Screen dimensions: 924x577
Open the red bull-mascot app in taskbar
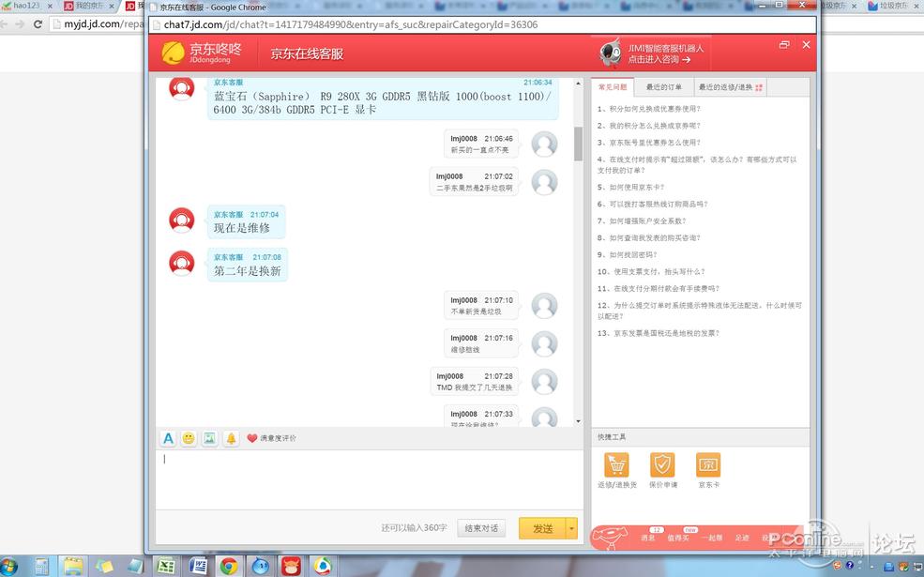pyautogui.click(x=291, y=567)
